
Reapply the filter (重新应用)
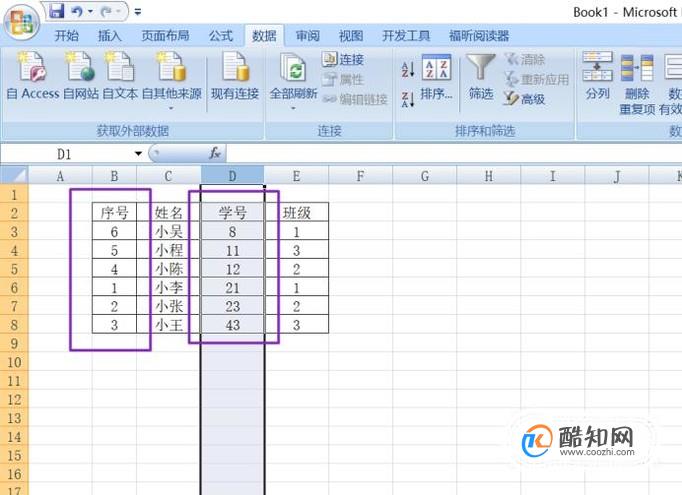point(537,79)
